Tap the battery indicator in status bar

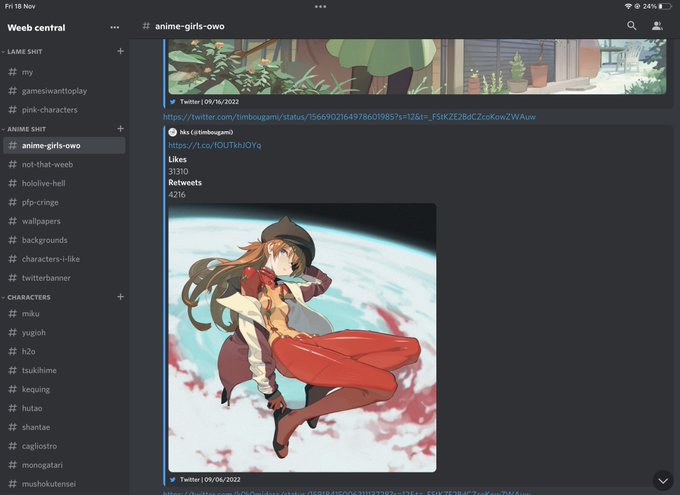[x=665, y=7]
